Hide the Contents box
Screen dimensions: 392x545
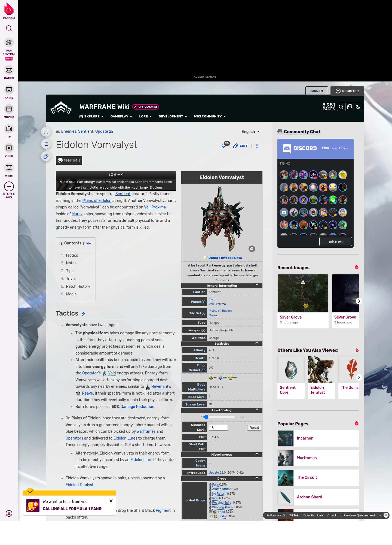pos(88,243)
